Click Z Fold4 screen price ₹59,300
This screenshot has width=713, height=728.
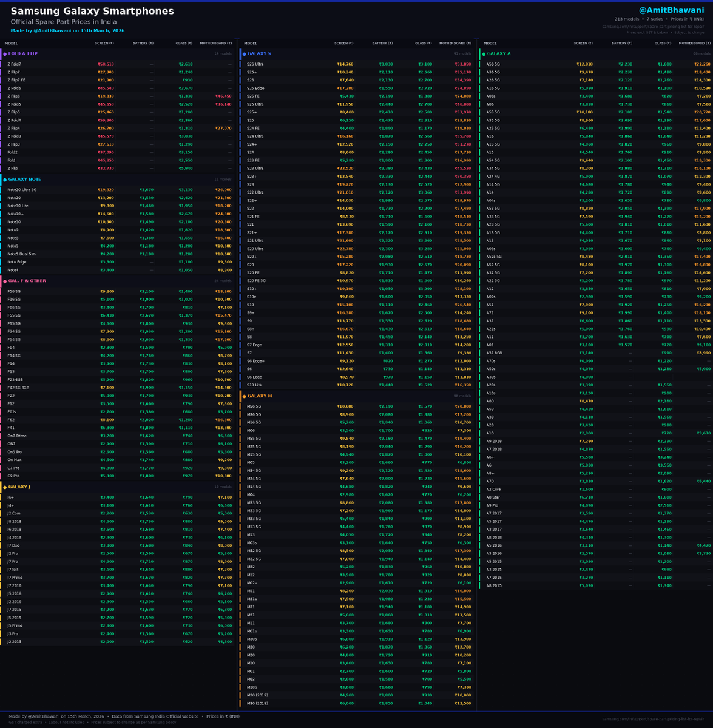pos(106,120)
